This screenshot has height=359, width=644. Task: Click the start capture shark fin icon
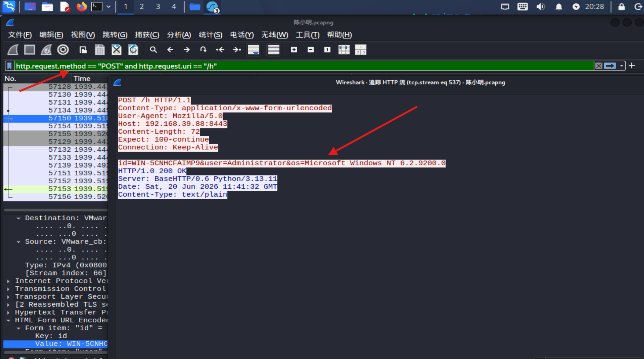coord(13,50)
